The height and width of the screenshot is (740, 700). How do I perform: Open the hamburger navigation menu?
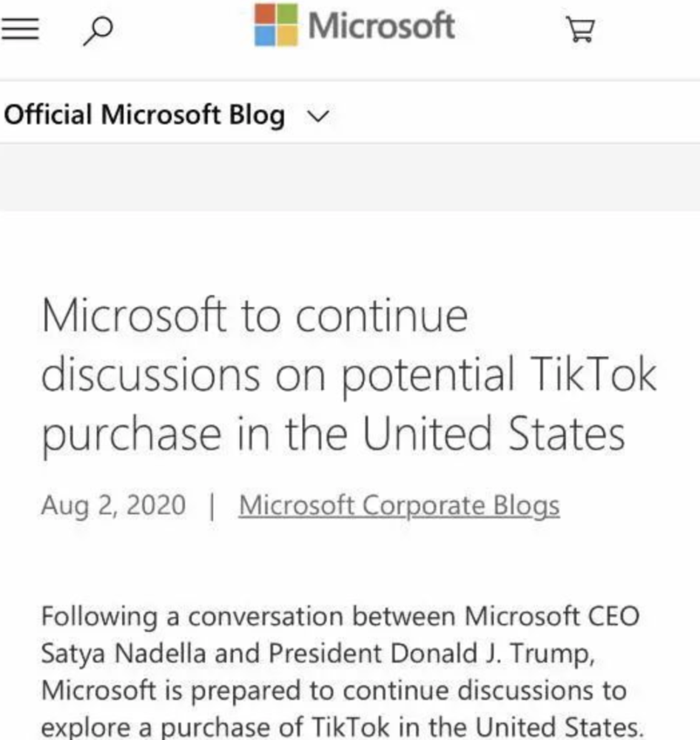click(20, 29)
